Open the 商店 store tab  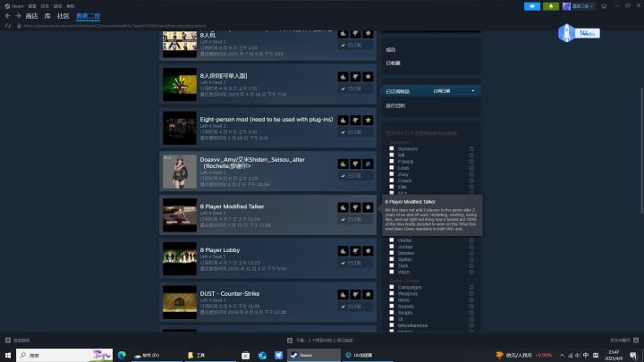click(x=31, y=16)
